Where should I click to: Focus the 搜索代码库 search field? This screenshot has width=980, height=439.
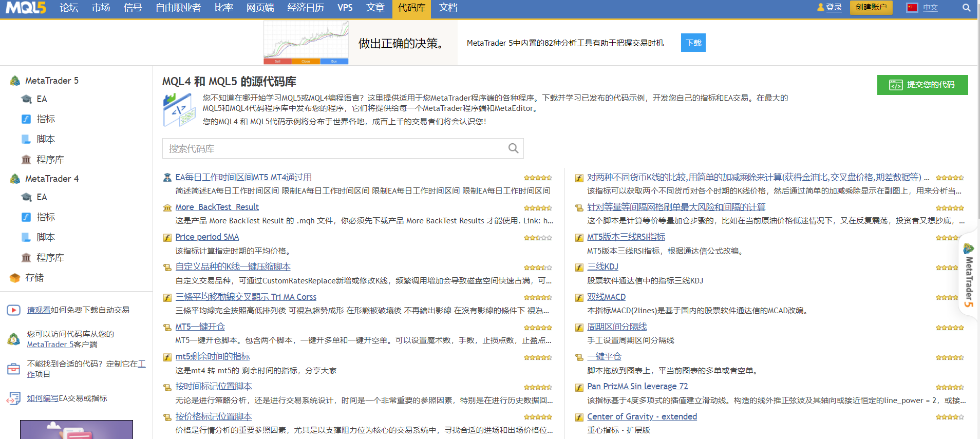(343, 148)
